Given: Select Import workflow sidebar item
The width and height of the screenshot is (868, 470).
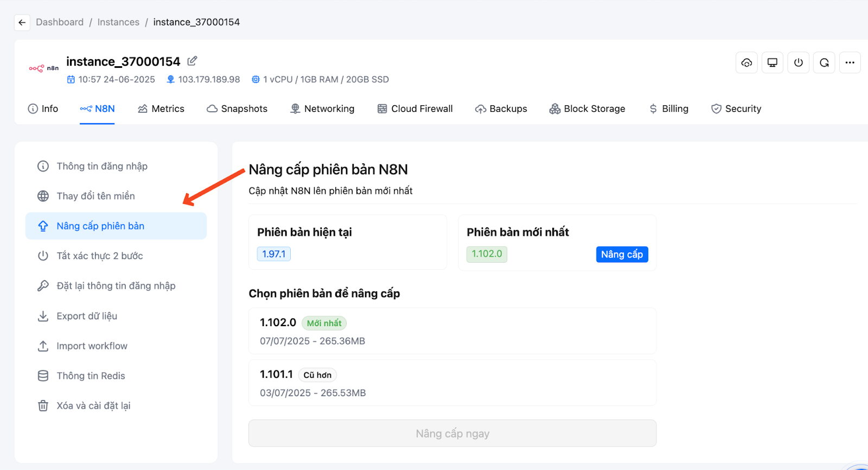Looking at the screenshot, I should tap(116, 346).
